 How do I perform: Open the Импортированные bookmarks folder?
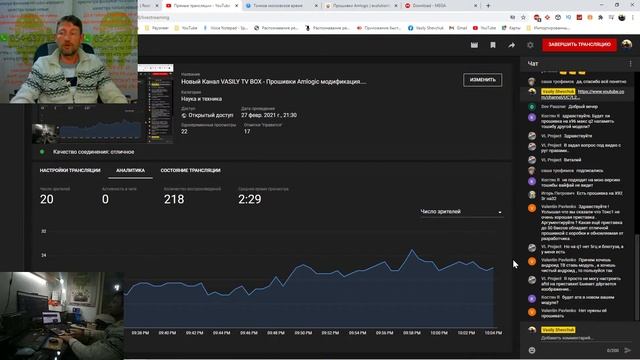(548, 28)
